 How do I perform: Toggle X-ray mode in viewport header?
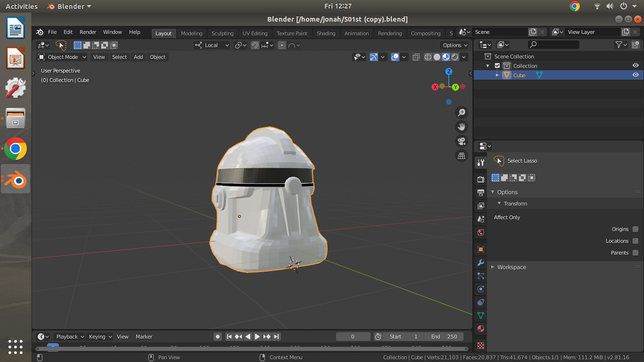[416, 57]
